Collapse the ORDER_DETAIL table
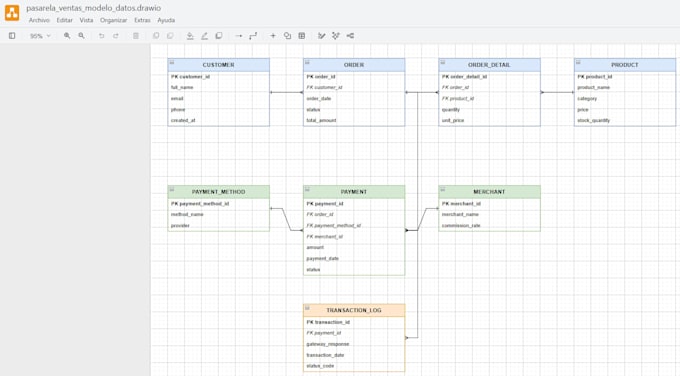This screenshot has height=376, width=680. (443, 62)
